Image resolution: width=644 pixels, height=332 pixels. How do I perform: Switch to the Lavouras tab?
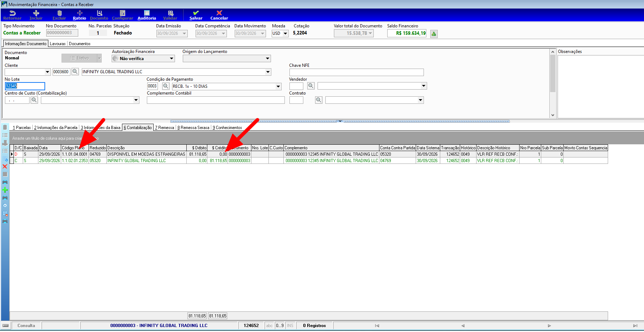click(58, 44)
